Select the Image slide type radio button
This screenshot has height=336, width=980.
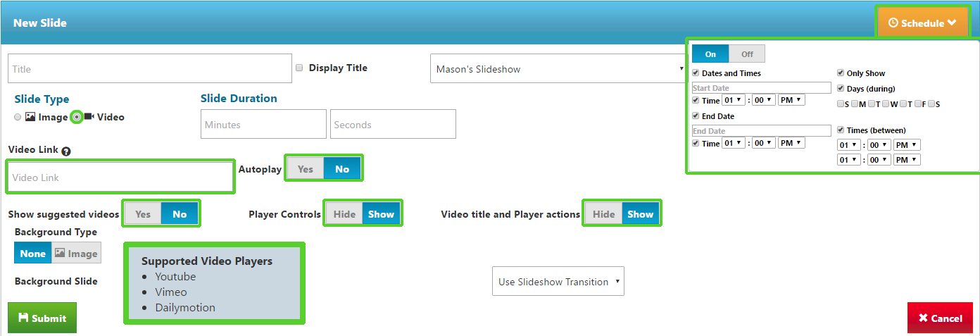click(18, 117)
